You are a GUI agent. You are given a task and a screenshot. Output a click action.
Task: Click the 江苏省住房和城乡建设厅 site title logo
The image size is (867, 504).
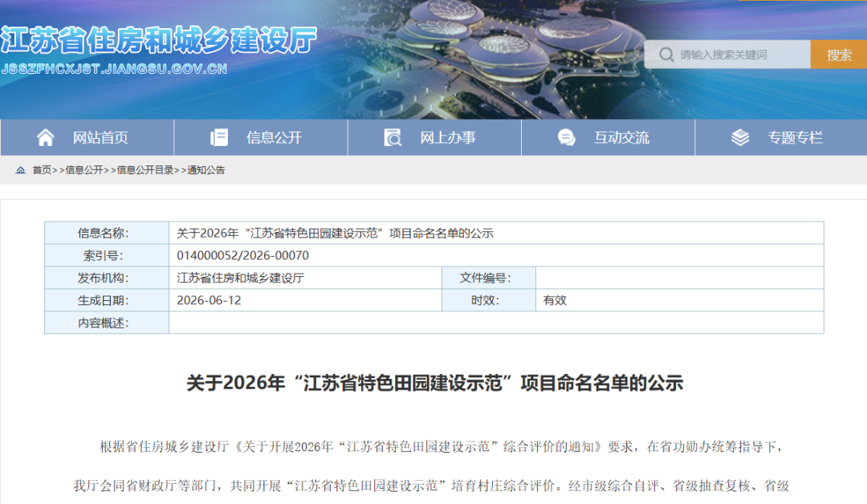[x=159, y=40]
